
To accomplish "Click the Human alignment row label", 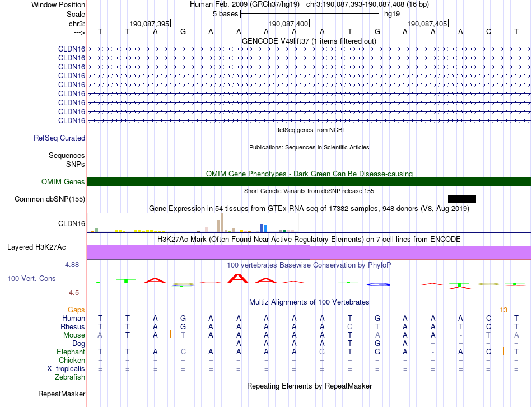I will click(73, 318).
